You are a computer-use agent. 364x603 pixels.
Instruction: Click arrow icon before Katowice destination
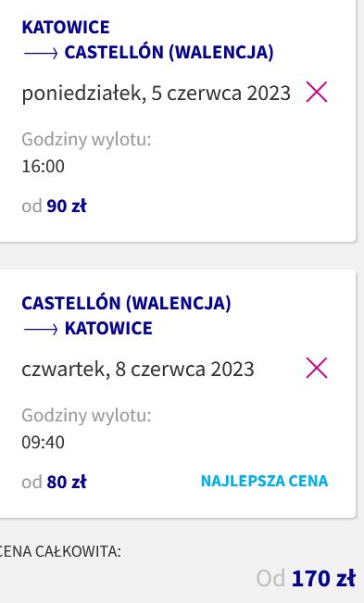click(x=41, y=329)
